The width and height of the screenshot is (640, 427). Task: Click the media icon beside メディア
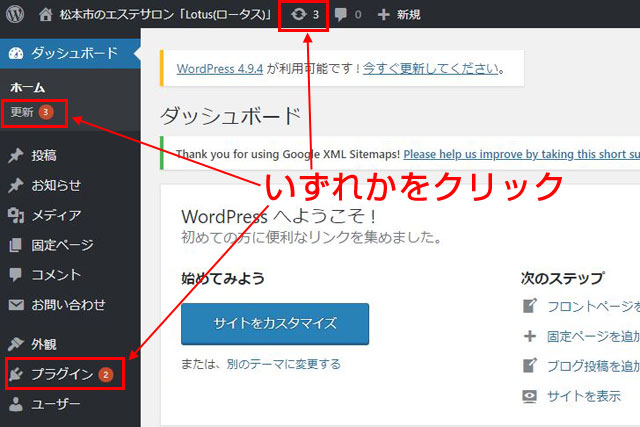click(x=16, y=215)
